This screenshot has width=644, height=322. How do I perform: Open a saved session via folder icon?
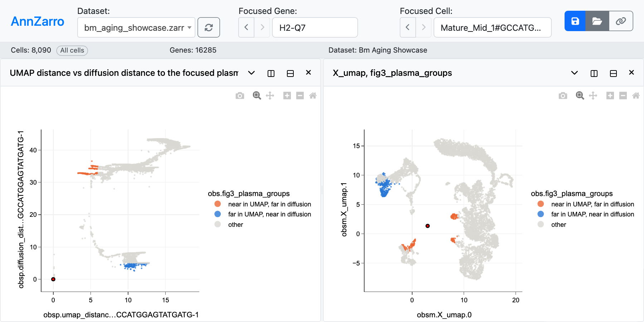click(597, 21)
